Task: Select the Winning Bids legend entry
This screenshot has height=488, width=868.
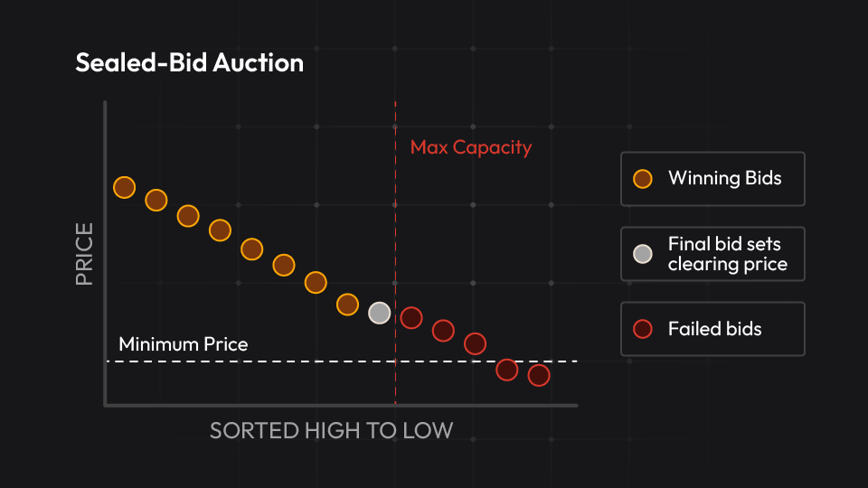Action: 712,178
